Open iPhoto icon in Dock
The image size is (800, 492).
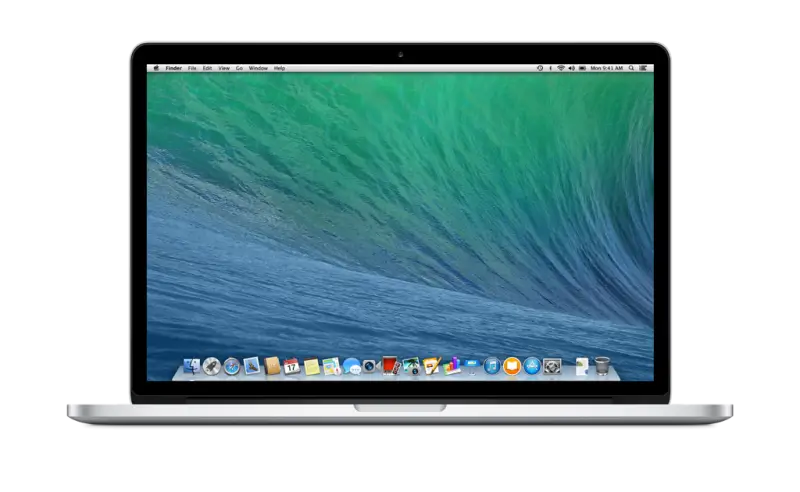point(411,366)
